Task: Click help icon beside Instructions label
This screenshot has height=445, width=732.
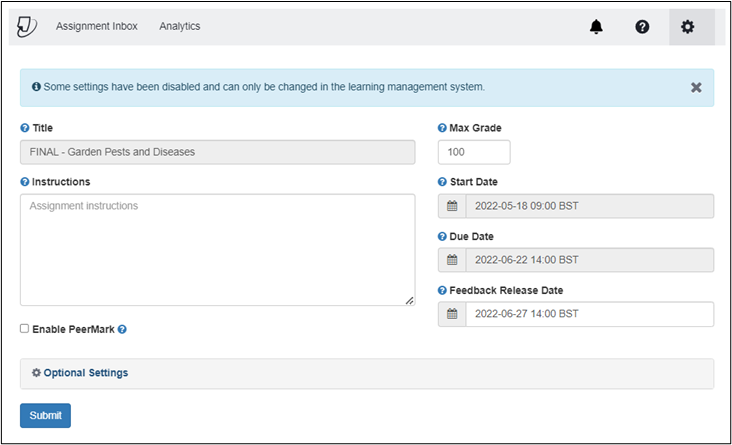Action: click(25, 182)
